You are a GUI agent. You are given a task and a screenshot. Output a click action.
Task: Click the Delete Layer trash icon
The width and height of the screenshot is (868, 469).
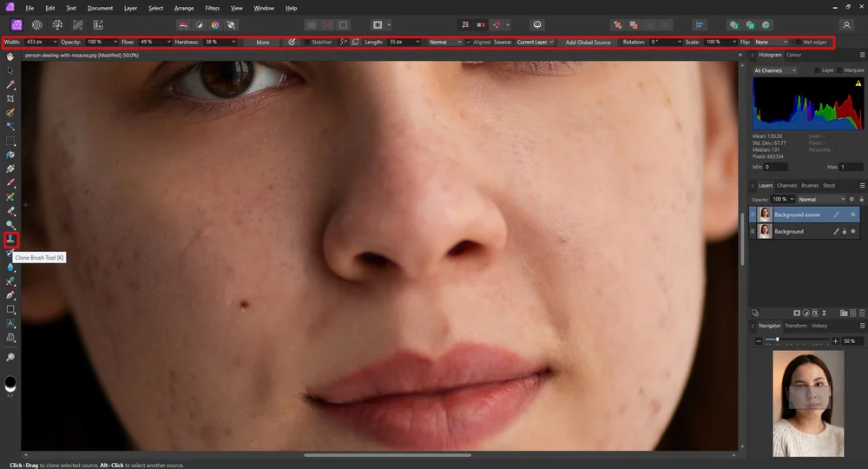point(862,314)
